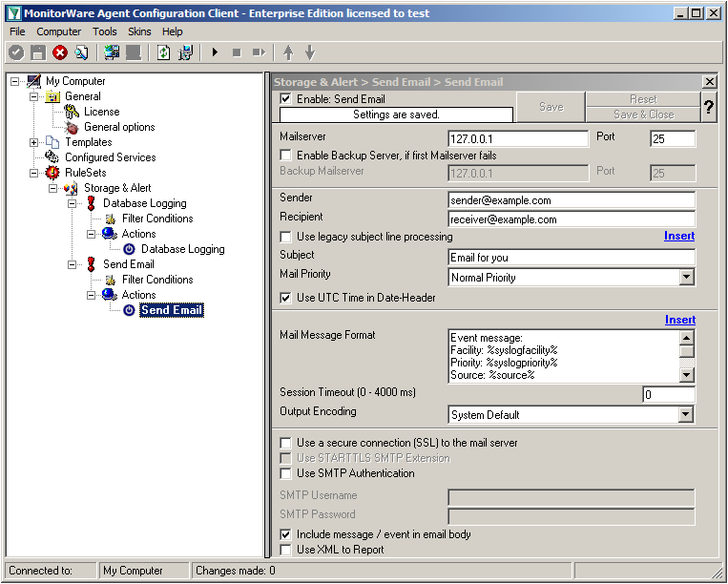The width and height of the screenshot is (728, 584).
Task: Click the move down arrow icon
Action: coord(310,52)
